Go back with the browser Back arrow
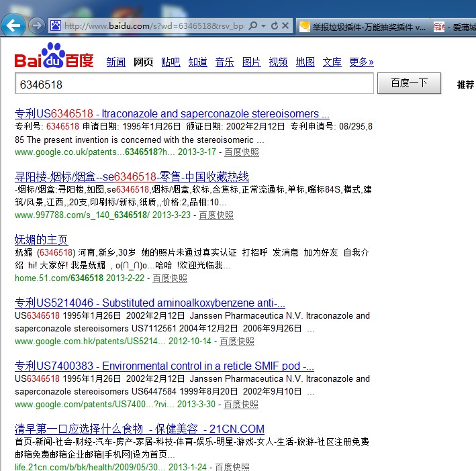This screenshot has height=471, width=476. pyautogui.click(x=13, y=25)
